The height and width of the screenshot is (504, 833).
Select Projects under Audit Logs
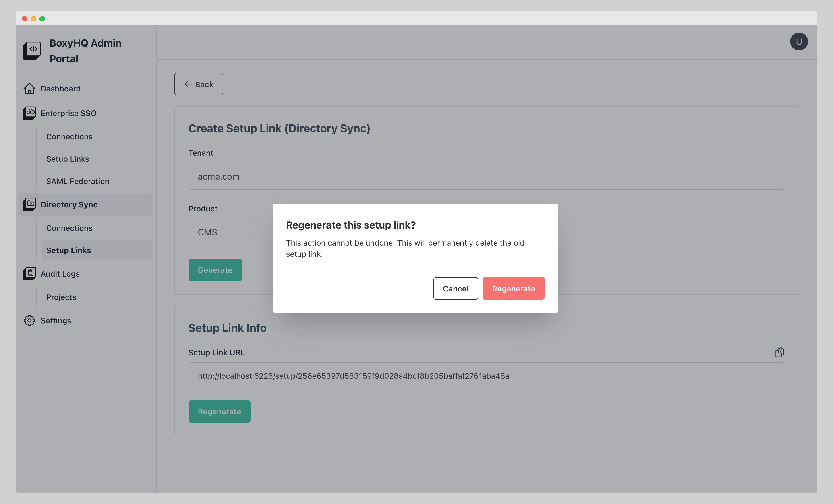tap(61, 297)
